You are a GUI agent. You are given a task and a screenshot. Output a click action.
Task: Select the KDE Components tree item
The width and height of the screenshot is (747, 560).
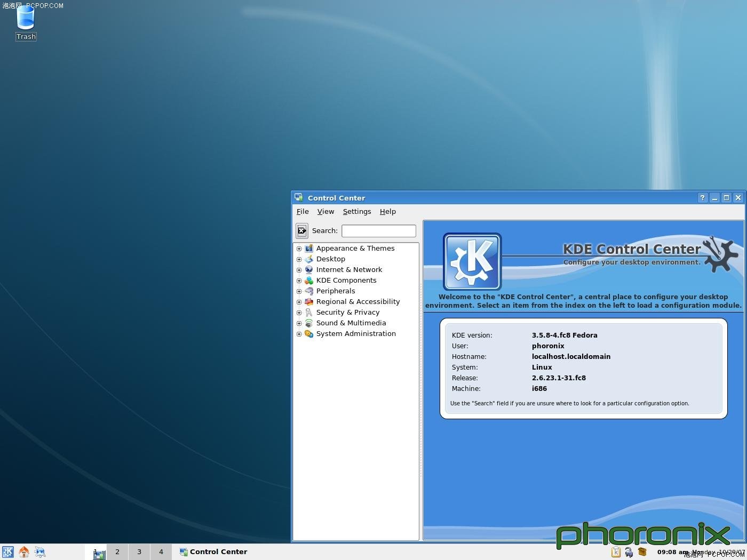346,281
